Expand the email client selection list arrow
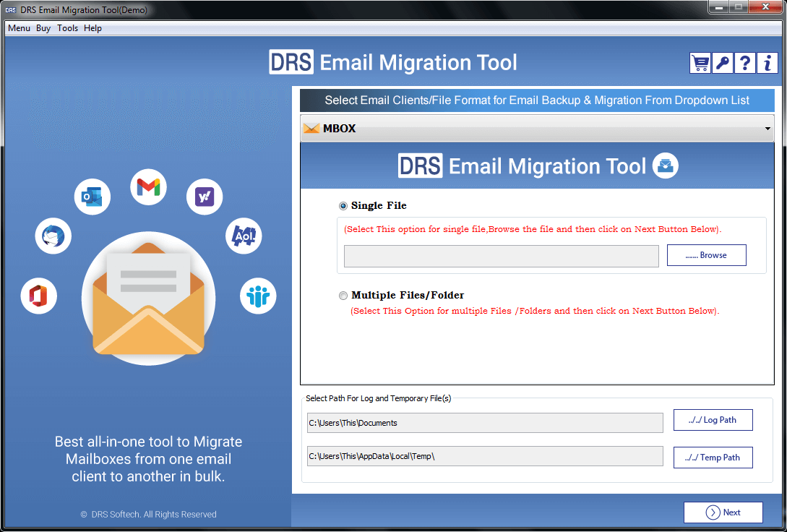The width and height of the screenshot is (787, 532). pyautogui.click(x=767, y=128)
